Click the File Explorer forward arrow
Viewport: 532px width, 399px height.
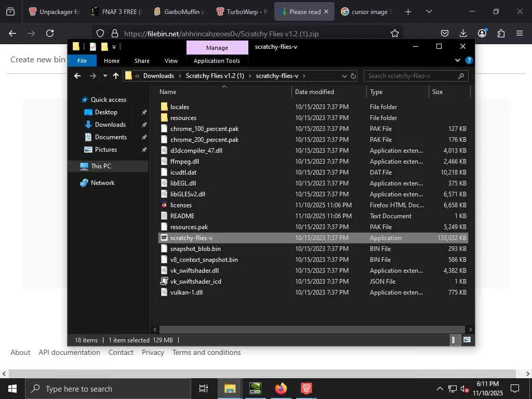point(92,76)
